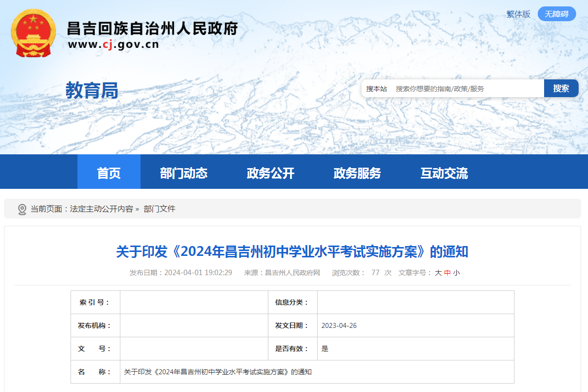Focus the site search input field
588x392 pixels.
(467, 89)
